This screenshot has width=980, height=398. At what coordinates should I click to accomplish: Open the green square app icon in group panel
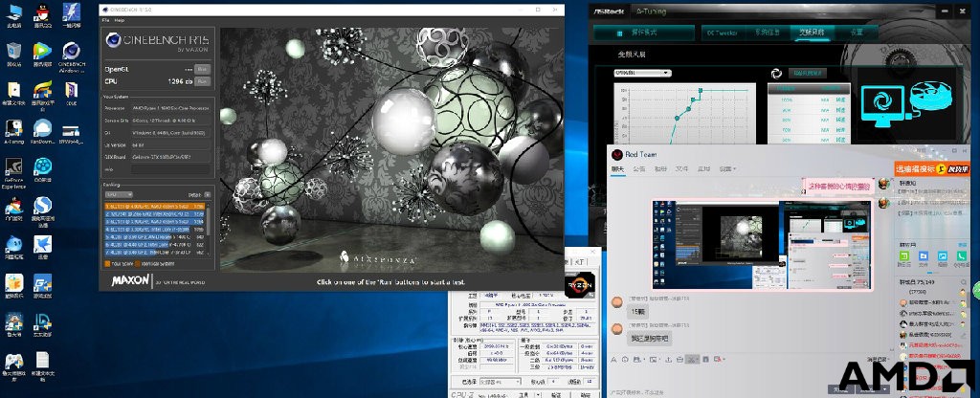(x=904, y=258)
